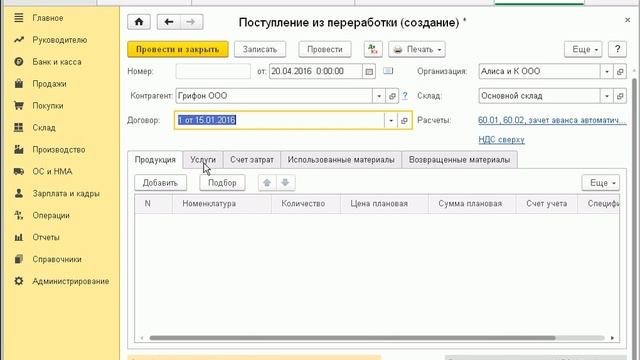Switch to the Возвращенные материалы tab
Image resolution: width=640 pixels, height=360 pixels.
point(459,160)
